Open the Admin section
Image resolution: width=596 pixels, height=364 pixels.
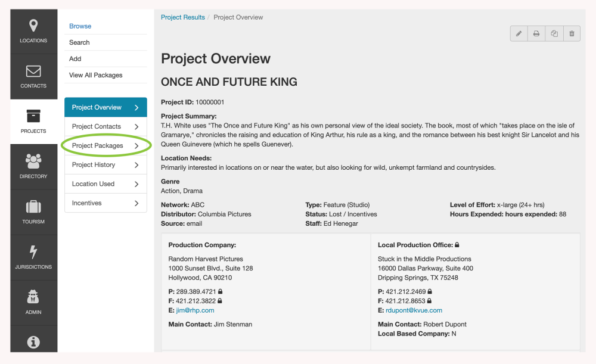(x=33, y=303)
